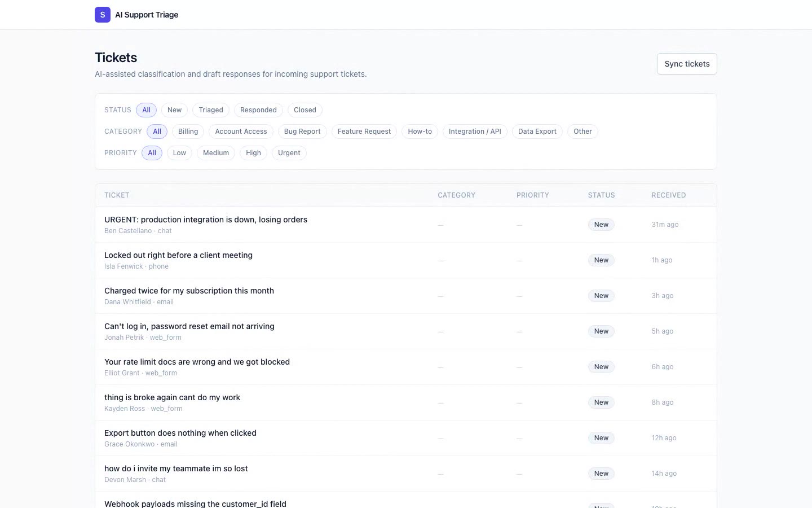812x508 pixels.
Task: Select the All status filter
Action: click(x=147, y=110)
